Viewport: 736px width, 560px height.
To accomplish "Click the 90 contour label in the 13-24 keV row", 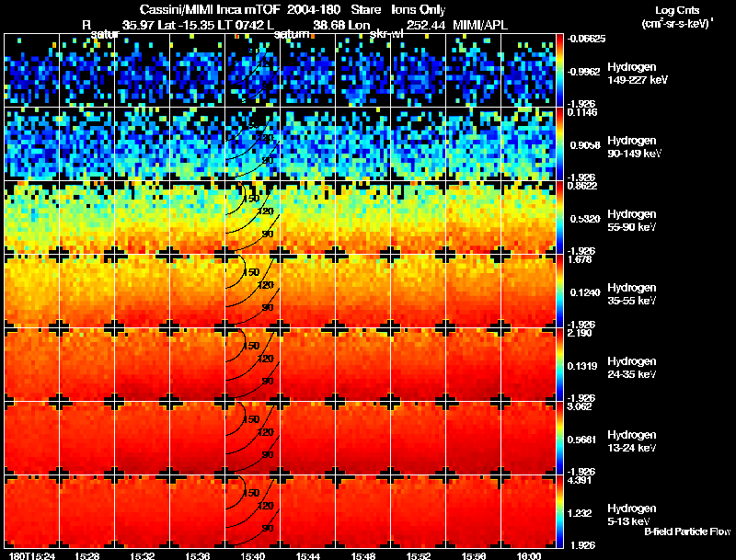I will pyautogui.click(x=268, y=455).
